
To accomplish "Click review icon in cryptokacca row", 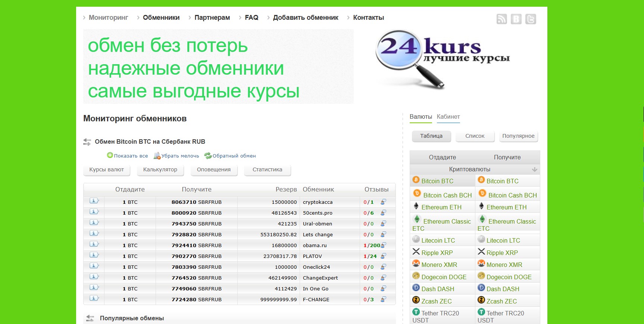I will tap(383, 202).
